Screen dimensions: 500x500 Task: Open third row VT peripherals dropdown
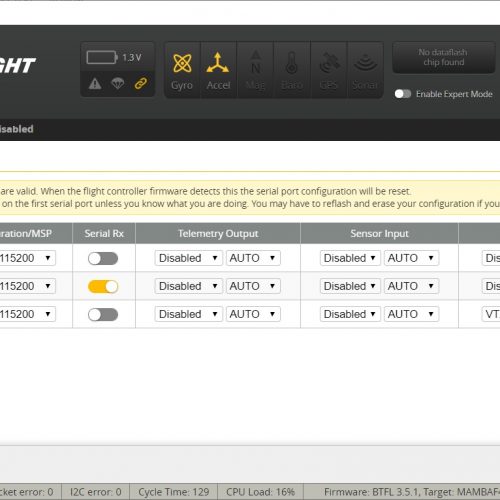coord(491,314)
